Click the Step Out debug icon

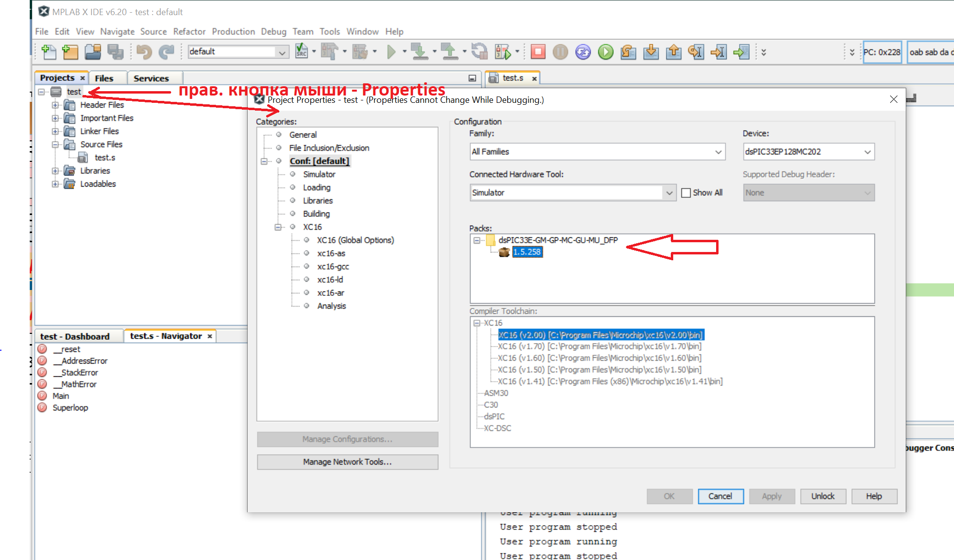[x=674, y=51]
